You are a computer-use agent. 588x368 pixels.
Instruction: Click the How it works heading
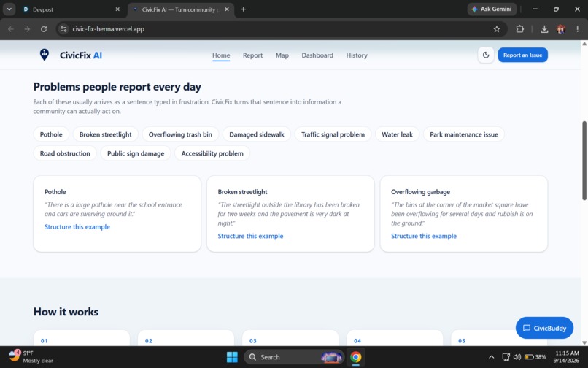[x=66, y=312]
